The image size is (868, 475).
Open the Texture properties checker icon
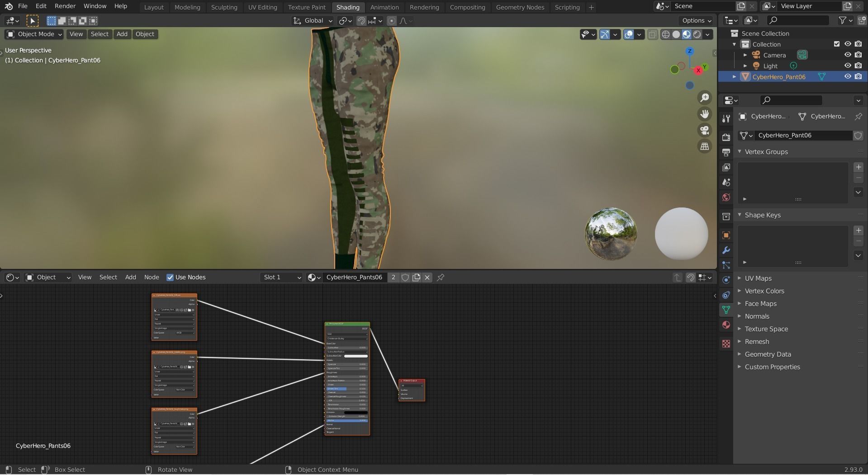(x=726, y=343)
